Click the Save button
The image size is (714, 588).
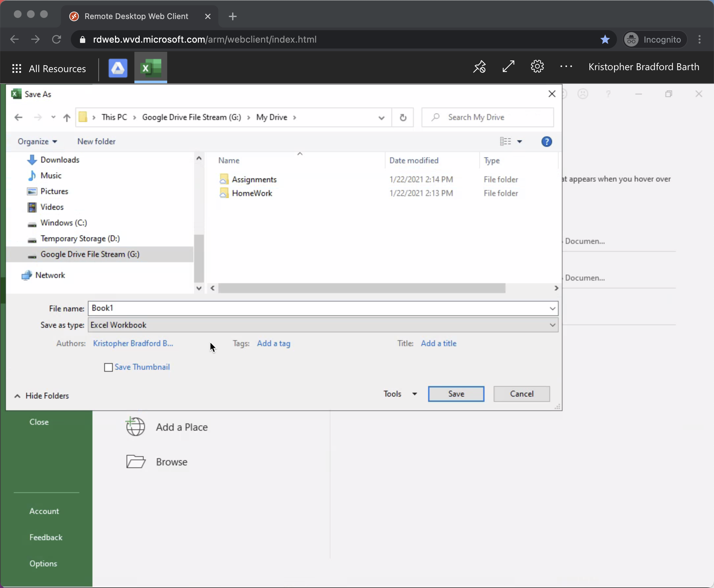(456, 394)
